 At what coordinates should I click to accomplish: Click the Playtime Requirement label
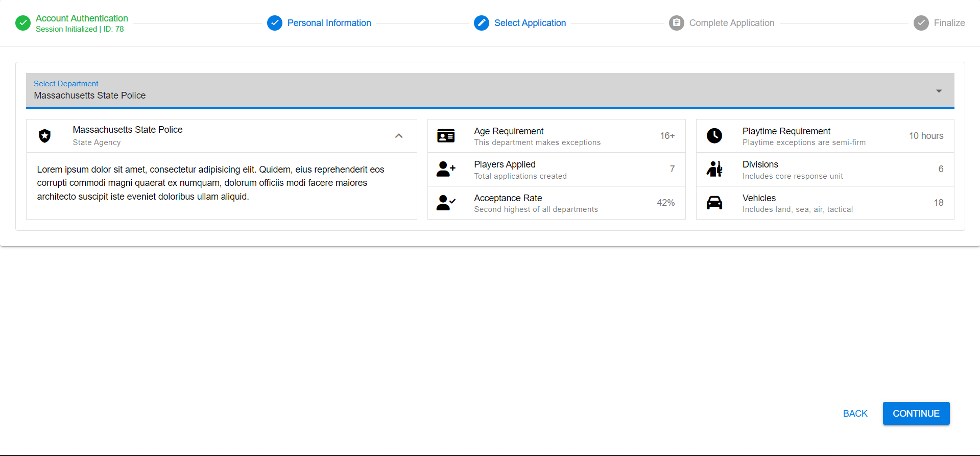pyautogui.click(x=786, y=131)
